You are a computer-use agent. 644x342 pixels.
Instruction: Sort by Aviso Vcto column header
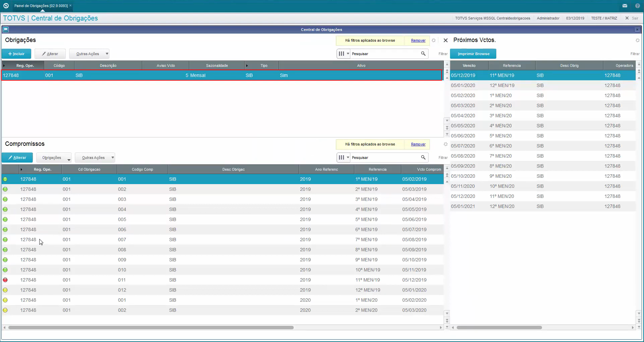coord(166,66)
